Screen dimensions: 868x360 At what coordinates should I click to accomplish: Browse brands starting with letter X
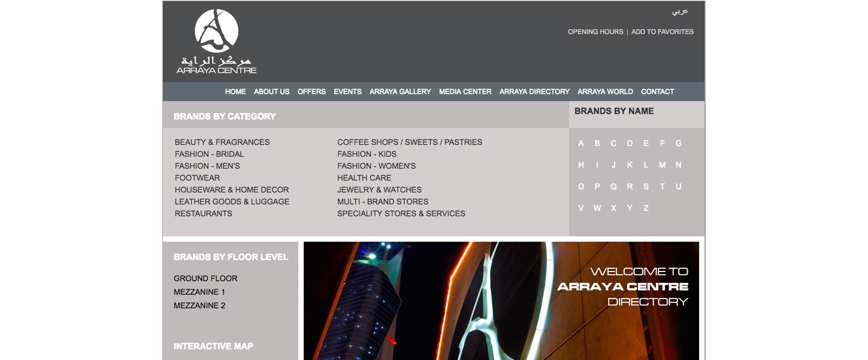coord(613,208)
